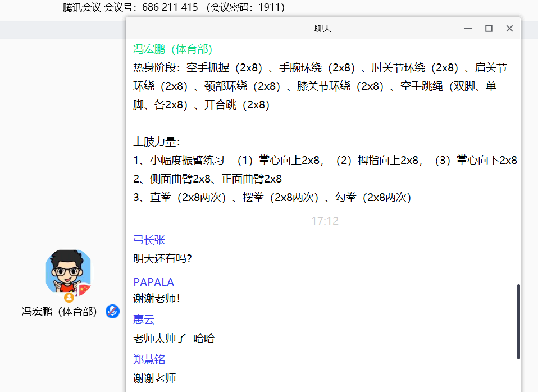The width and height of the screenshot is (538, 392).
Task: Click the orange host badge under the avatar
Action: (x=69, y=297)
